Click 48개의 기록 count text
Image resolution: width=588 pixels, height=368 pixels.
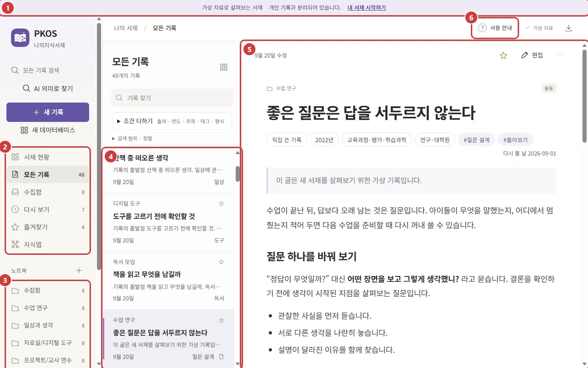pos(126,75)
